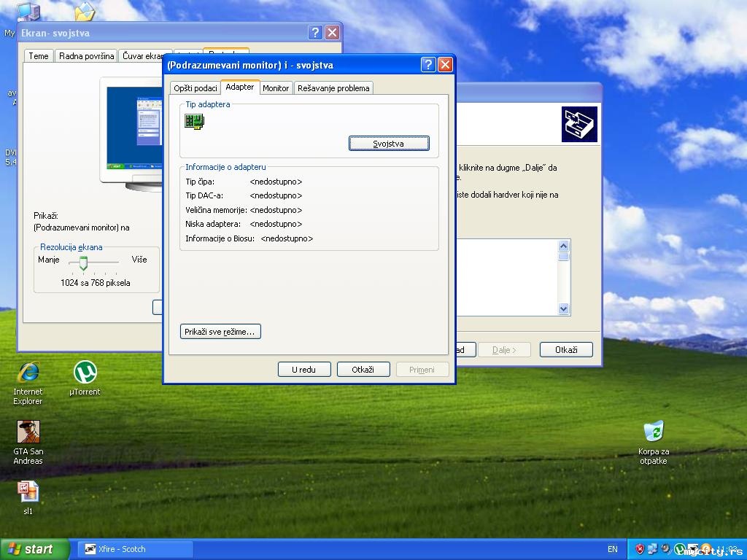Click the screen resolution slider handle
This screenshot has width=747, height=560.
[83, 262]
